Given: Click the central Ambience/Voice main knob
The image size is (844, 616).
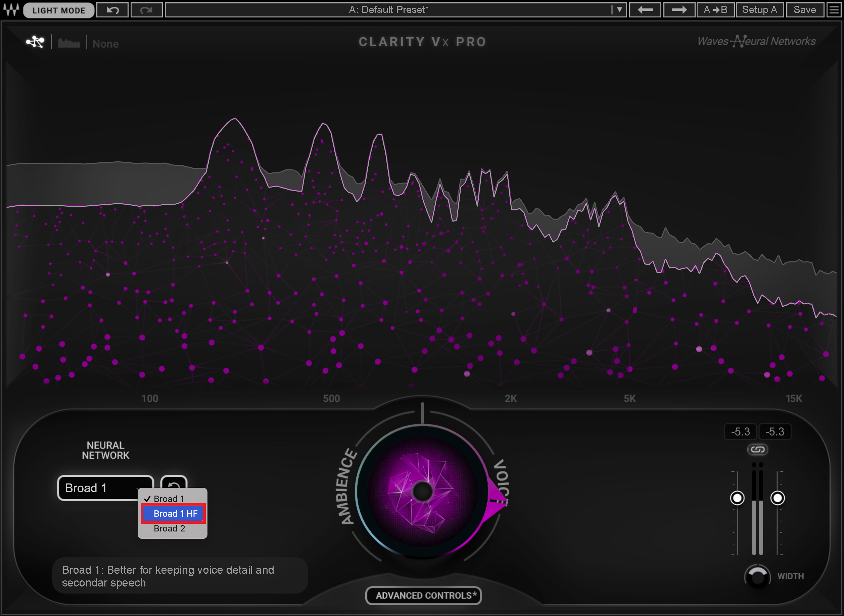Looking at the screenshot, I should (422, 492).
